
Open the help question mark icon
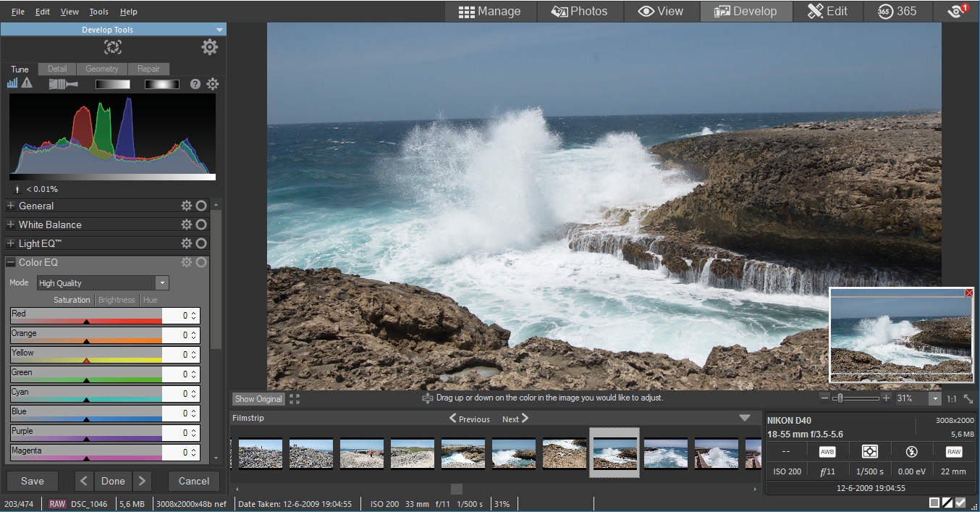(195, 84)
